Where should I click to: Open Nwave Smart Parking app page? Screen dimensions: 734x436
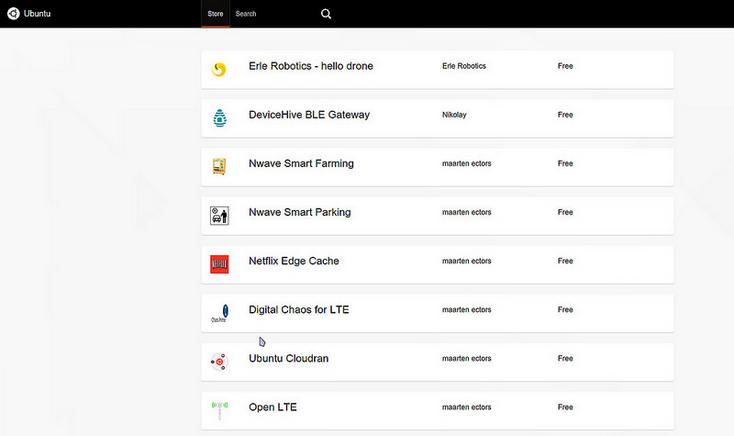coord(300,212)
